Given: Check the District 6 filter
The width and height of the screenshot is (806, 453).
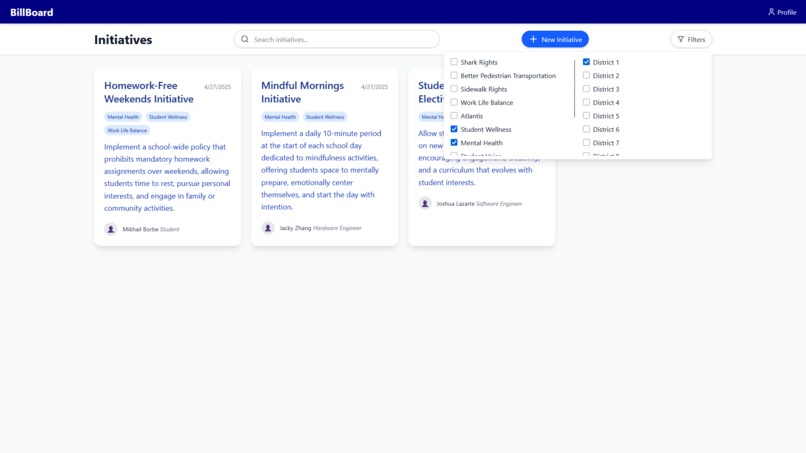Looking at the screenshot, I should (586, 129).
